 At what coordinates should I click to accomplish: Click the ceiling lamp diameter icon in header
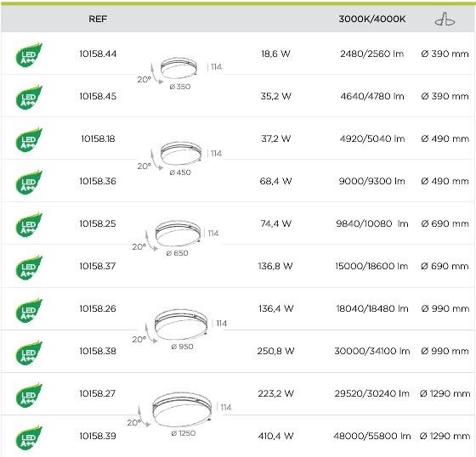[x=445, y=20]
